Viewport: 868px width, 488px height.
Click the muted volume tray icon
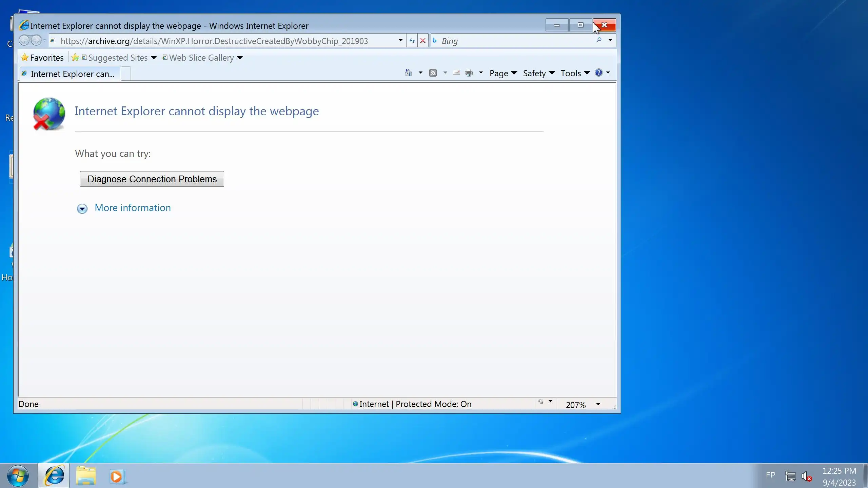point(807,476)
